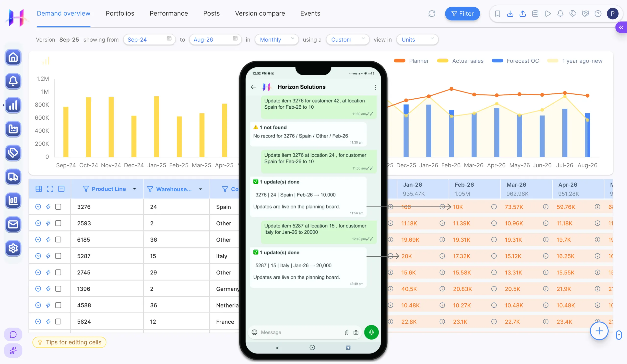Open the delivery truck sidebar icon
627x364 pixels.
[x=13, y=177]
